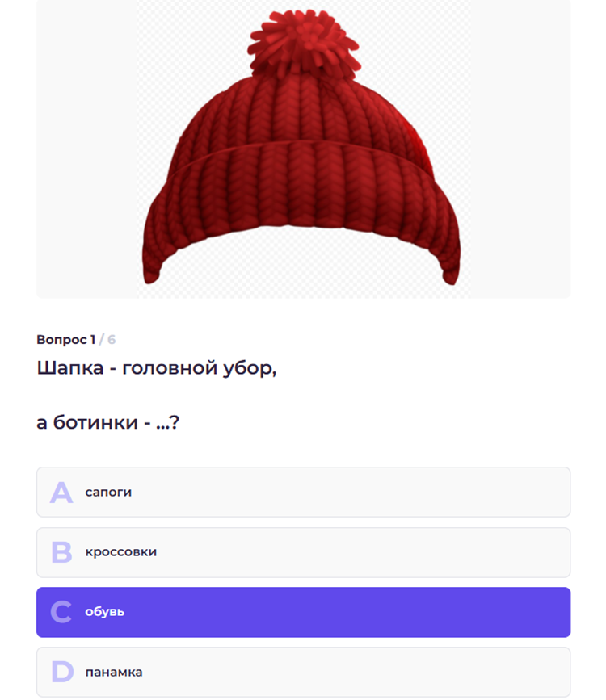Click the Вопрос 1 question counter label
The image size is (606, 700).
tap(65, 340)
